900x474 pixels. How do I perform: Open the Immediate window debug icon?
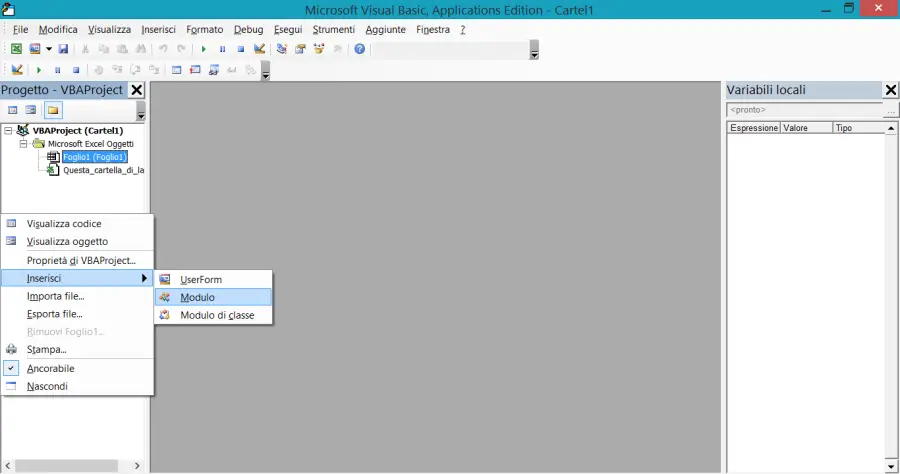195,70
